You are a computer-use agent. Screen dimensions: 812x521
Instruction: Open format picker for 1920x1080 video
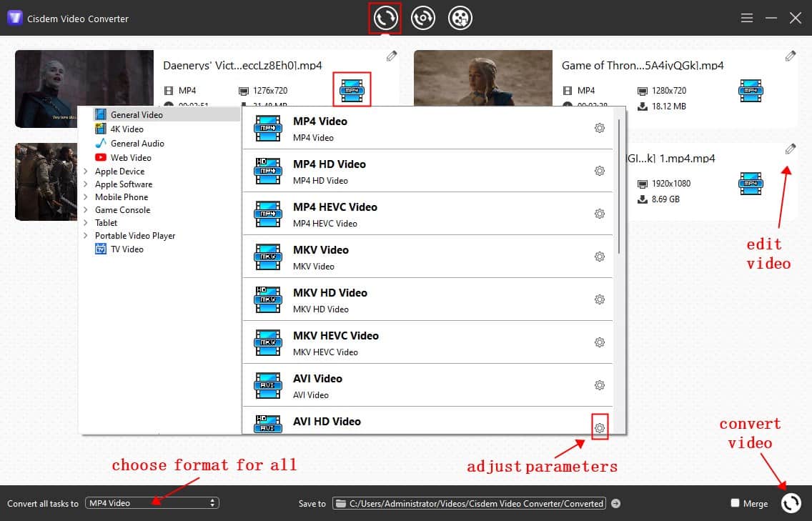(x=751, y=184)
